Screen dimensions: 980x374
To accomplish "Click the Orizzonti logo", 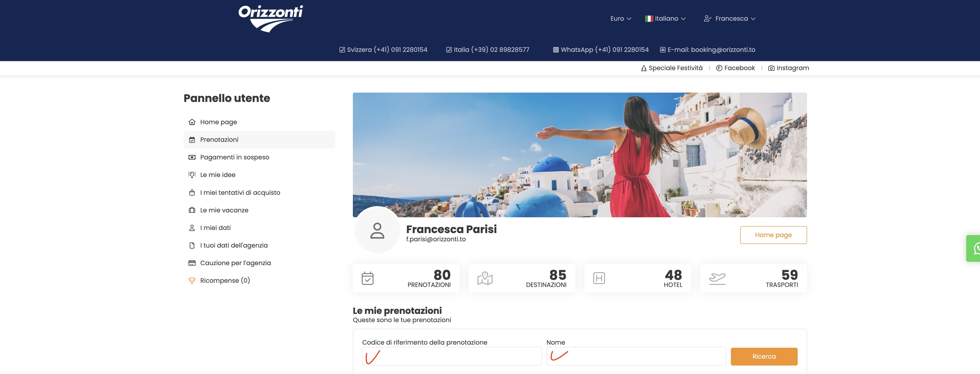I will [x=270, y=19].
